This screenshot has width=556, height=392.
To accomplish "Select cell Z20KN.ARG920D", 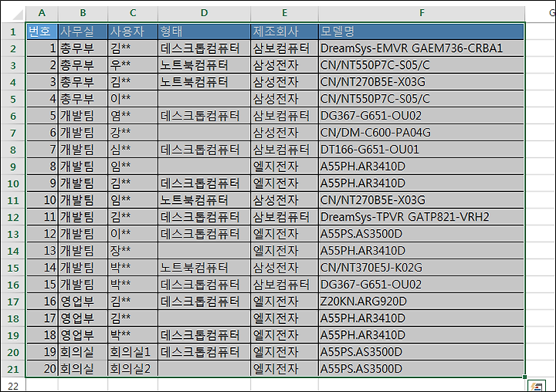I will [422, 301].
